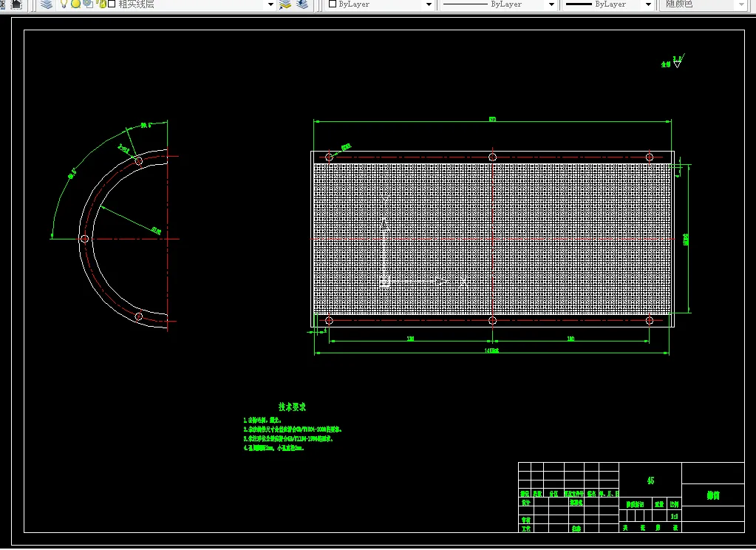
Task: Click the cut-off icon left of the house icon
Action: click(x=2, y=4)
